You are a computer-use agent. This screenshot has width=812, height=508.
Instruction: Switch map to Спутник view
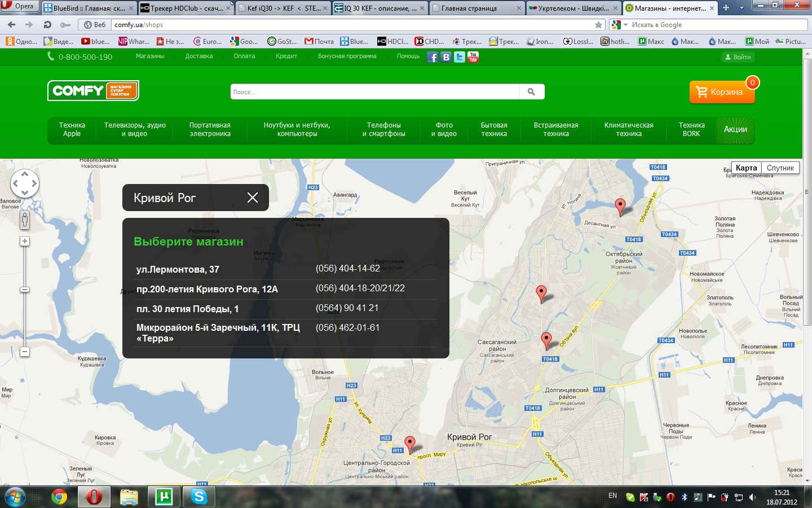tap(780, 168)
